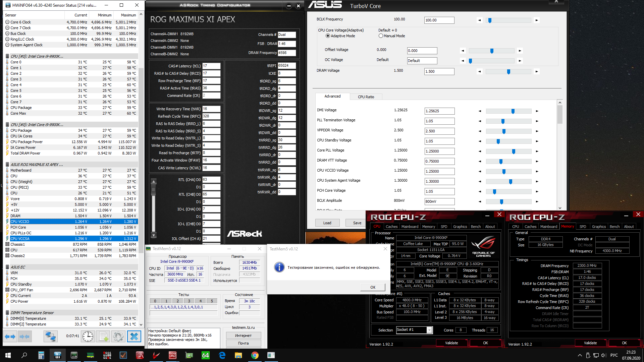Click HWiNFO logging start sheet icon

(104, 336)
